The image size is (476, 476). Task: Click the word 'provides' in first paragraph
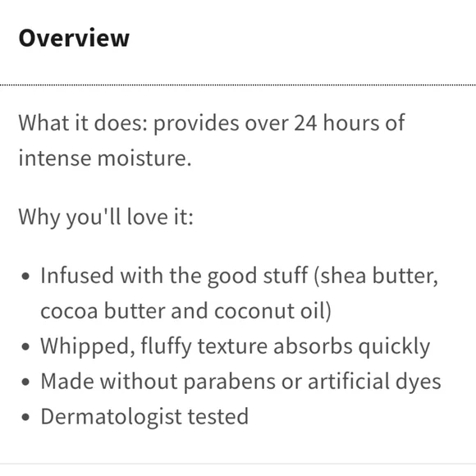196,124
